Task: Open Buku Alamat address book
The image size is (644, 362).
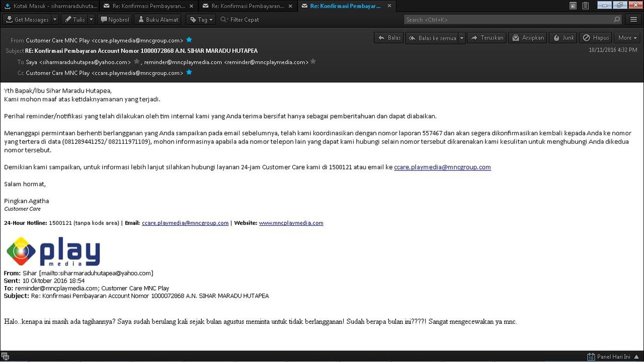Action: [x=158, y=20]
